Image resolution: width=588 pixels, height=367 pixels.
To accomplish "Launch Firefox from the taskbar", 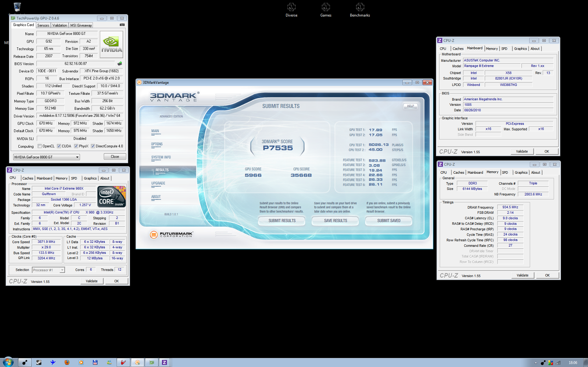I will tap(67, 362).
